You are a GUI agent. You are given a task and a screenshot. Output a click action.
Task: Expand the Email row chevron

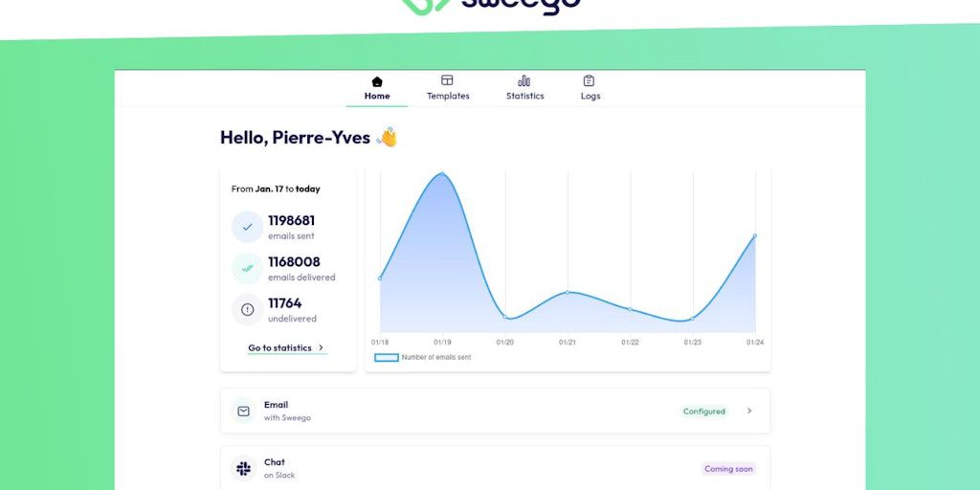[x=749, y=412]
